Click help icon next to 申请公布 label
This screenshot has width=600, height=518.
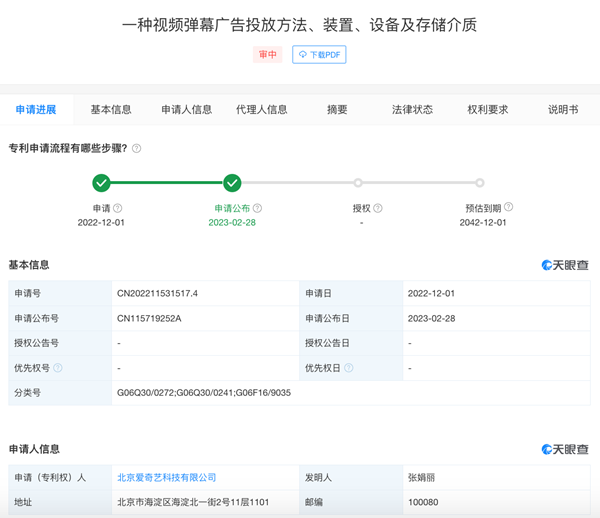[x=258, y=209]
